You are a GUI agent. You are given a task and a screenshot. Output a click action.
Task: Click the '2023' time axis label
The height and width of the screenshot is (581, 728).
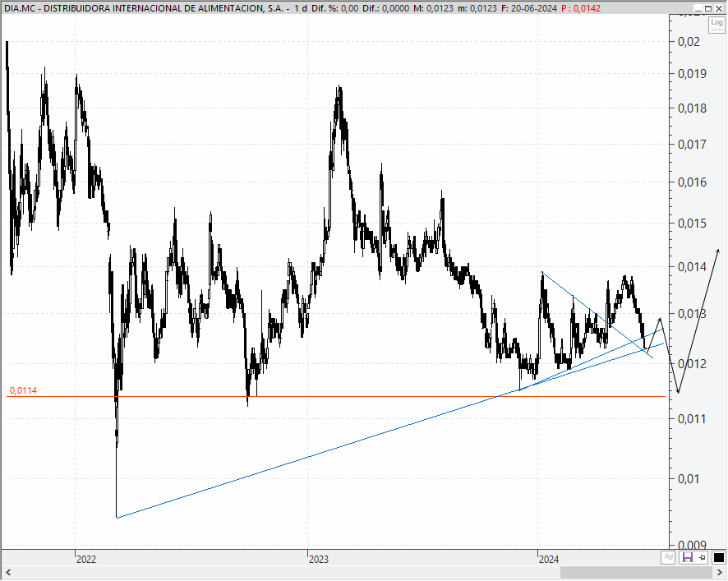[x=319, y=559]
